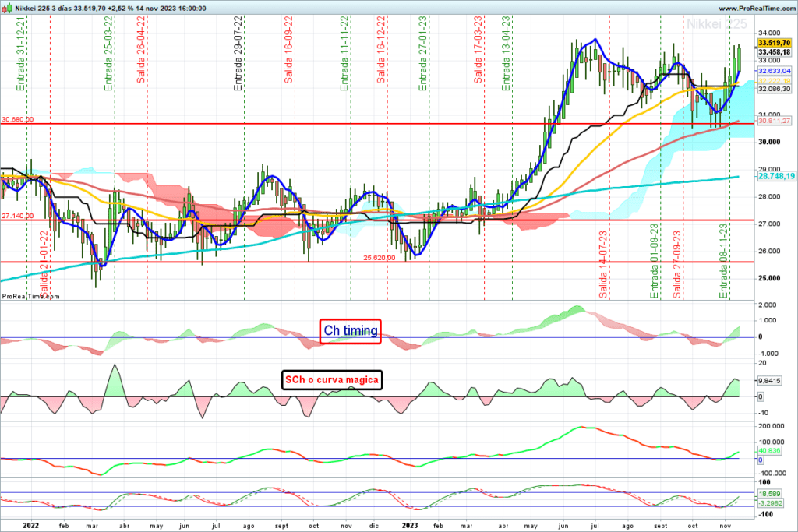Select the 'Salida 21-01-22' marker label
Image resolution: width=798 pixels, height=532 pixels.
point(44,265)
